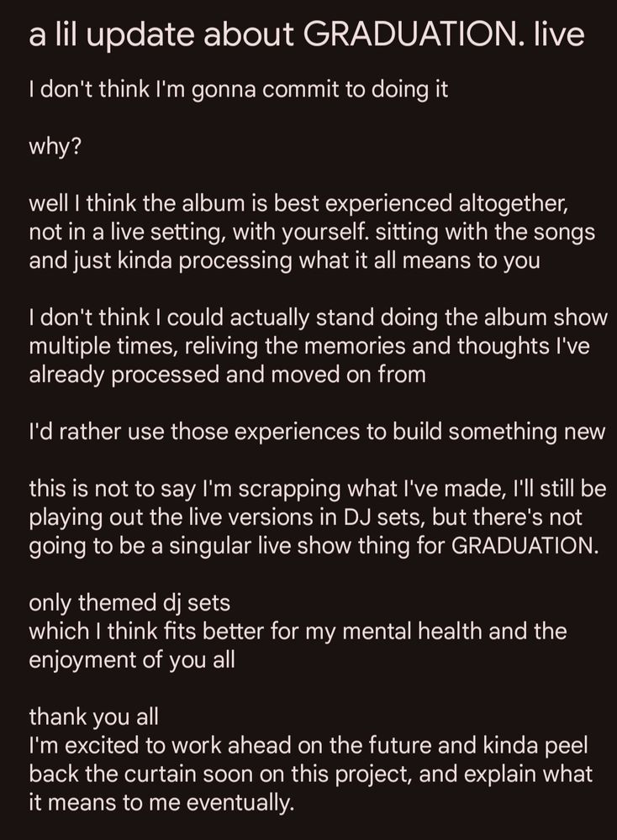617x840 pixels.
Task: Click the line 'not in a live setting, with yourself'
Action: point(312,233)
